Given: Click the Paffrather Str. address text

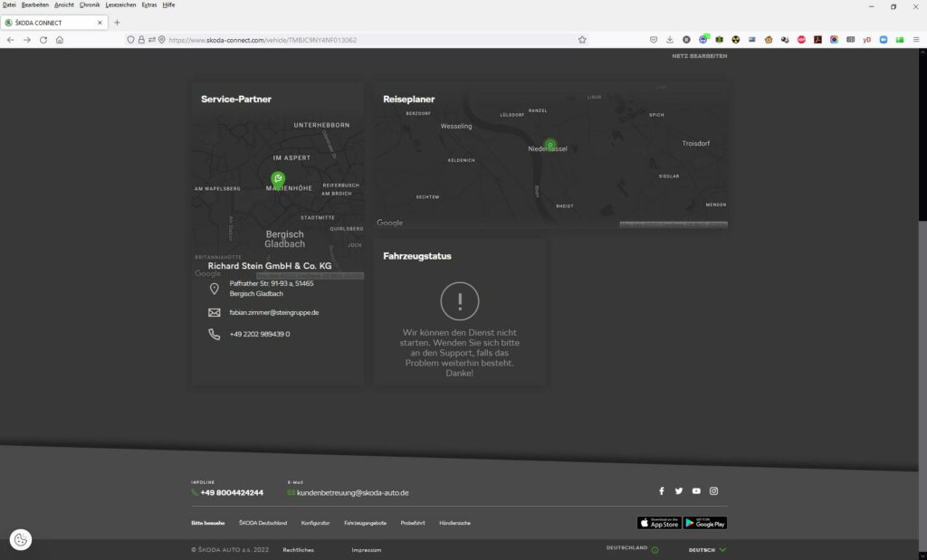Looking at the screenshot, I should pos(272,289).
